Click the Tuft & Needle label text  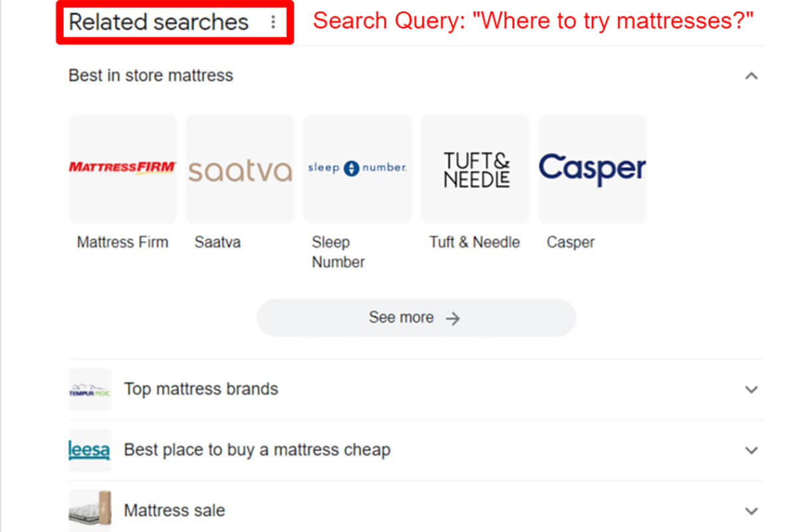(x=474, y=242)
